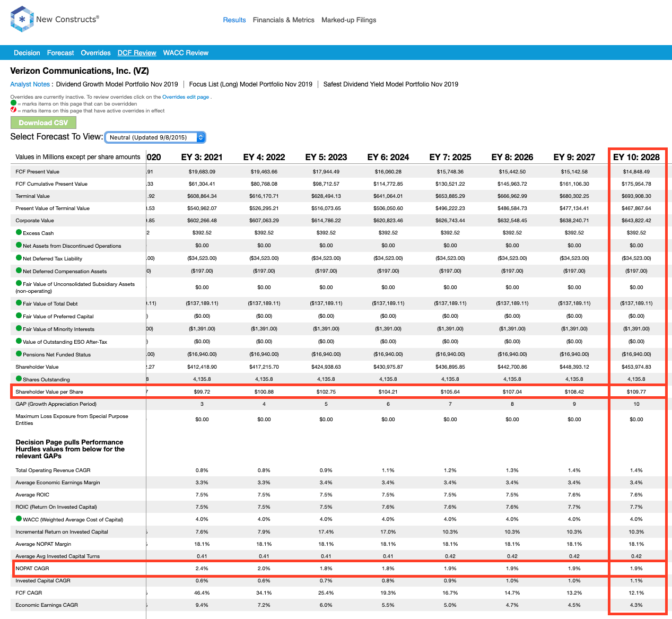Click green dot beside Value of Outstanding ESO After-Tax

(19, 341)
